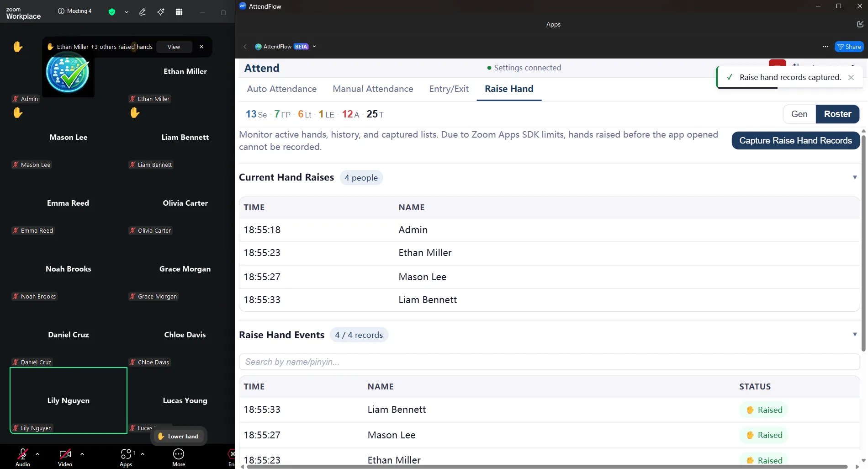
Task: Click Admin's raised hand icon
Action: [x=18, y=47]
